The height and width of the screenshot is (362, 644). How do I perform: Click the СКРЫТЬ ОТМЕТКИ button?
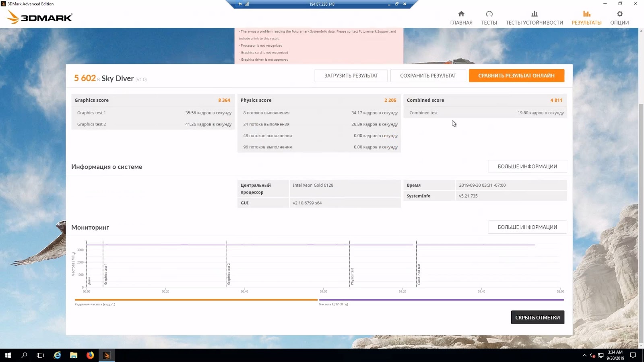[x=538, y=317]
